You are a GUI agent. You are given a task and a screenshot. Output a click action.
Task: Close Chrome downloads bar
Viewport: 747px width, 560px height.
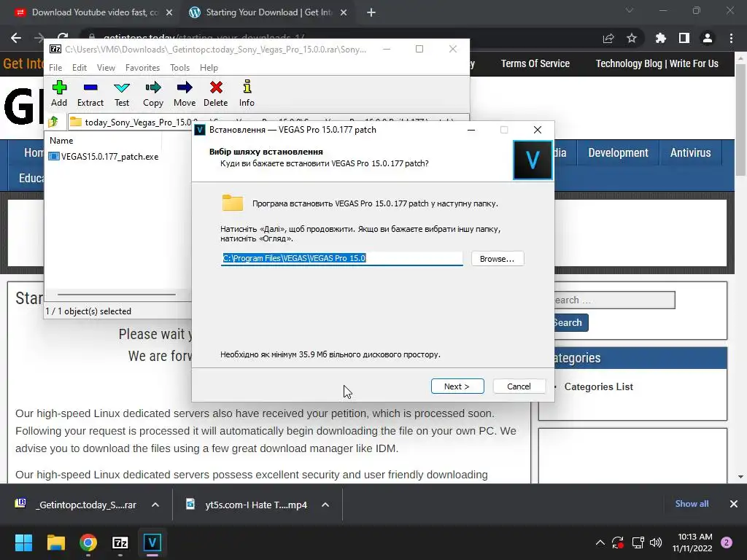pos(734,504)
